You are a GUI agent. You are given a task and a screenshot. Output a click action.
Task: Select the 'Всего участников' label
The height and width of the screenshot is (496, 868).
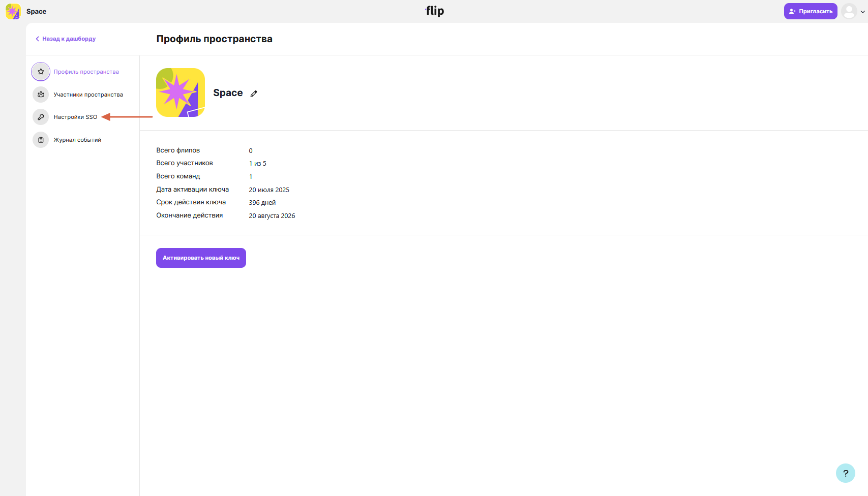[185, 163]
